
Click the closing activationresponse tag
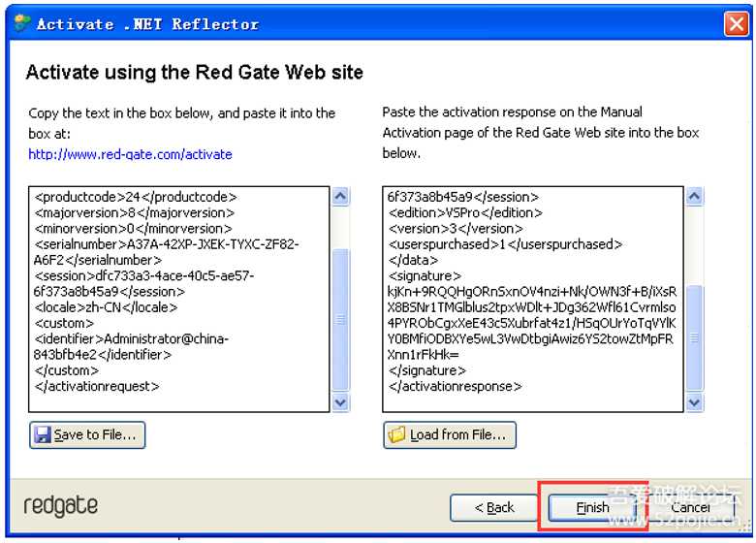[456, 386]
